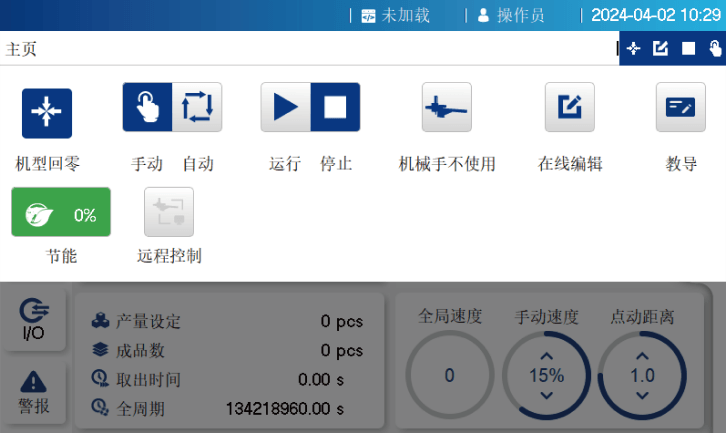Switch to 自动 automatic mode
Screen dimensions: 726x433
197,108
